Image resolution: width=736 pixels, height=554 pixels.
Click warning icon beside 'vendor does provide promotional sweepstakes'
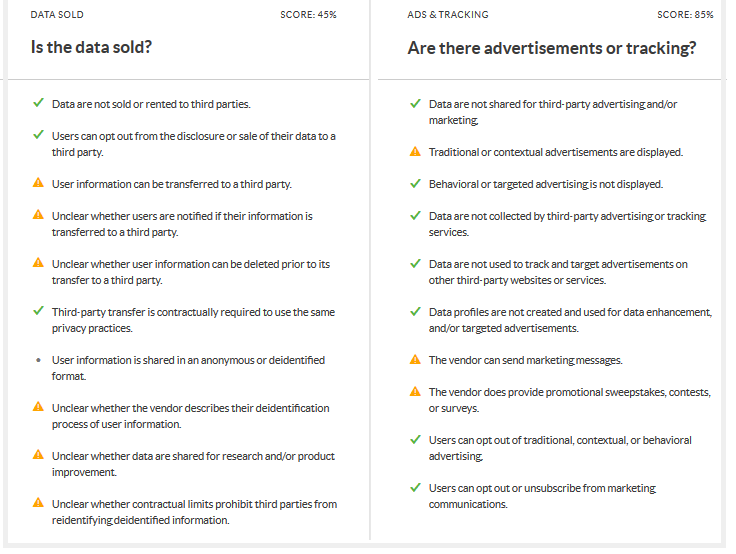(415, 391)
